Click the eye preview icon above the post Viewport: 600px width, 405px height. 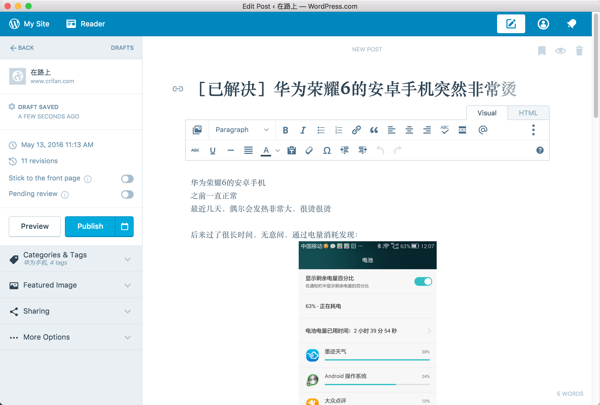click(x=561, y=51)
